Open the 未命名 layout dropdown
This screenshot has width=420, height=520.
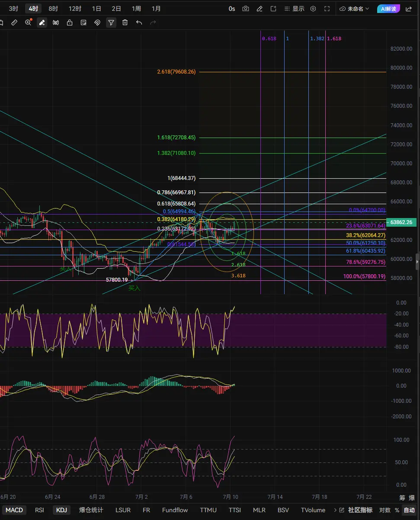[x=355, y=9]
